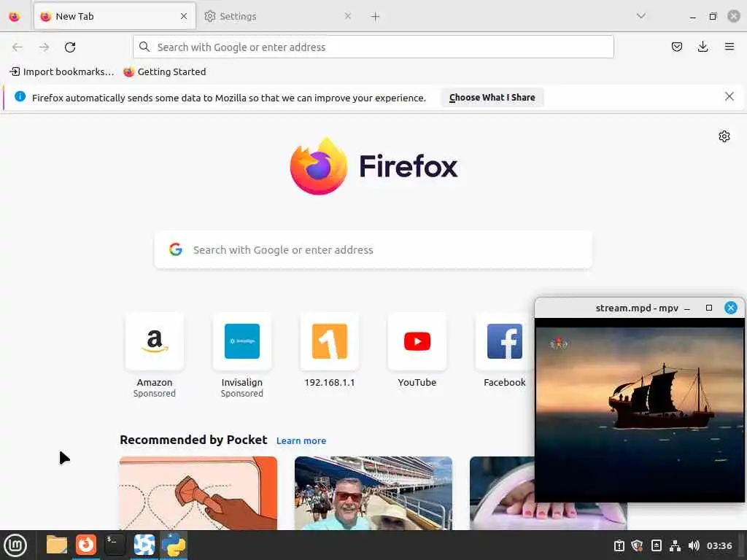Dismiss the Mozilla data notification bar
Viewport: 747px width, 560px height.
pyautogui.click(x=729, y=97)
